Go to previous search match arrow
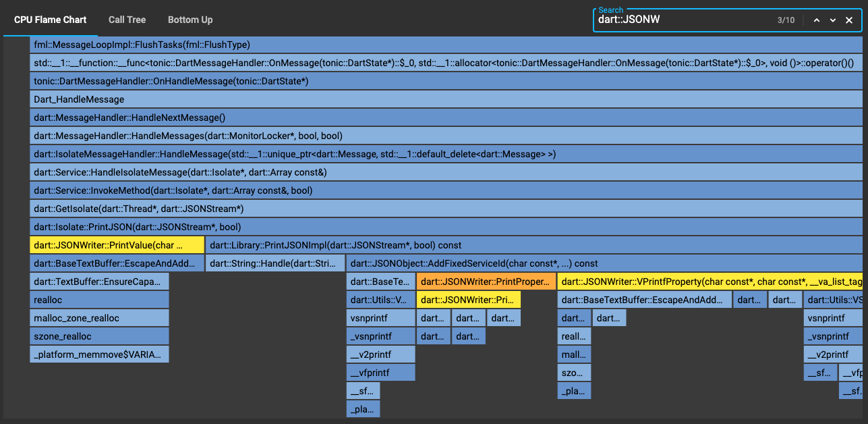The image size is (868, 424). [816, 20]
